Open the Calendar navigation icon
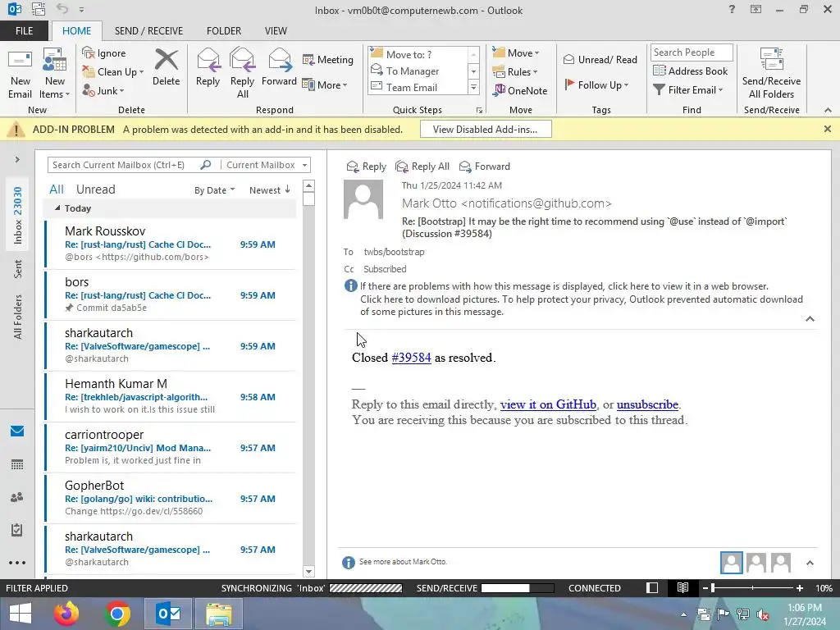 tap(17, 464)
